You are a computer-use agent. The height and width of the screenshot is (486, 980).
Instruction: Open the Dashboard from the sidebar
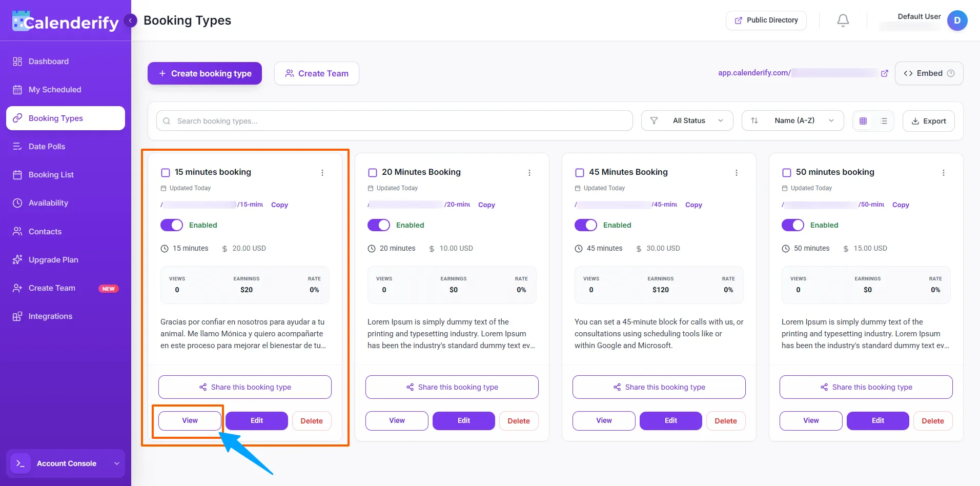tap(49, 61)
